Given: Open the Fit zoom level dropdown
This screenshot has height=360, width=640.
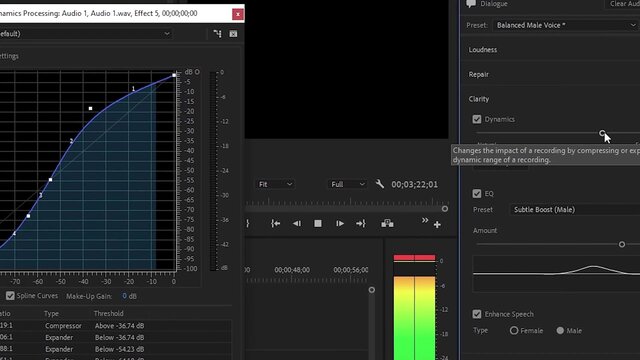Looking at the screenshot, I should click(x=276, y=184).
